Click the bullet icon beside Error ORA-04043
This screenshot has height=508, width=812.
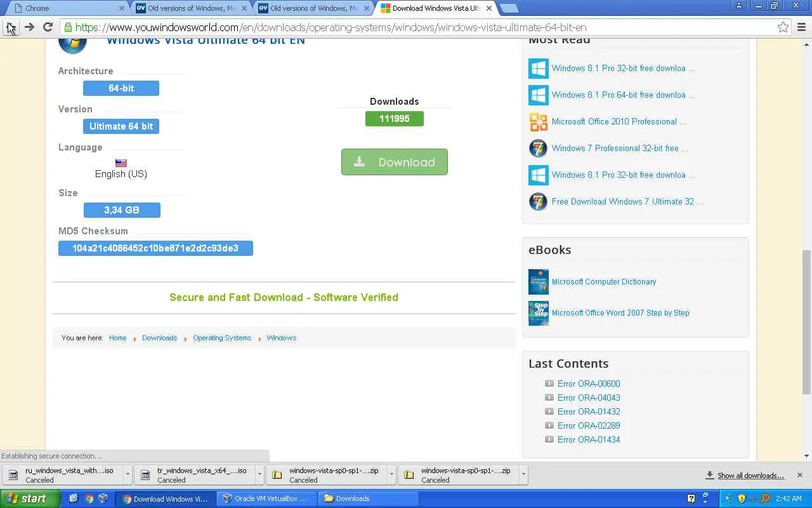(549, 398)
